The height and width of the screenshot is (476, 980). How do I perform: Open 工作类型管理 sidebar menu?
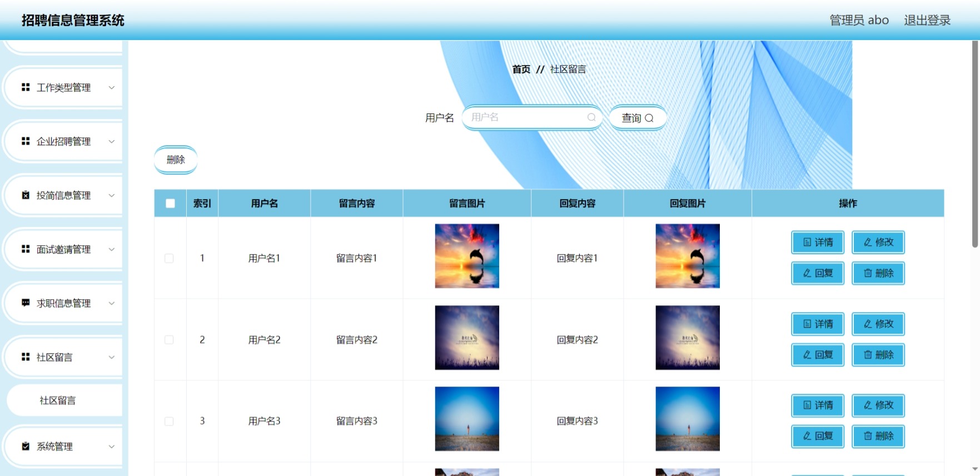(63, 87)
